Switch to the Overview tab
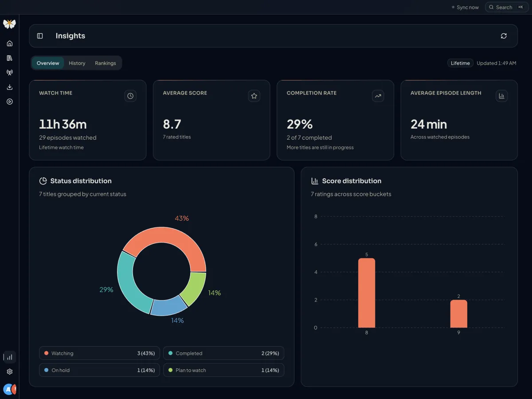 click(48, 63)
